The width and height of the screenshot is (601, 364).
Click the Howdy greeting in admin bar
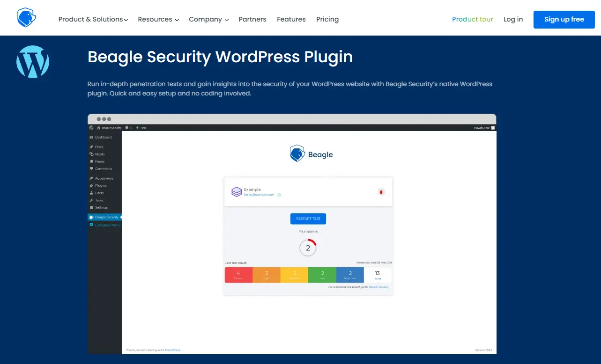tap(482, 127)
